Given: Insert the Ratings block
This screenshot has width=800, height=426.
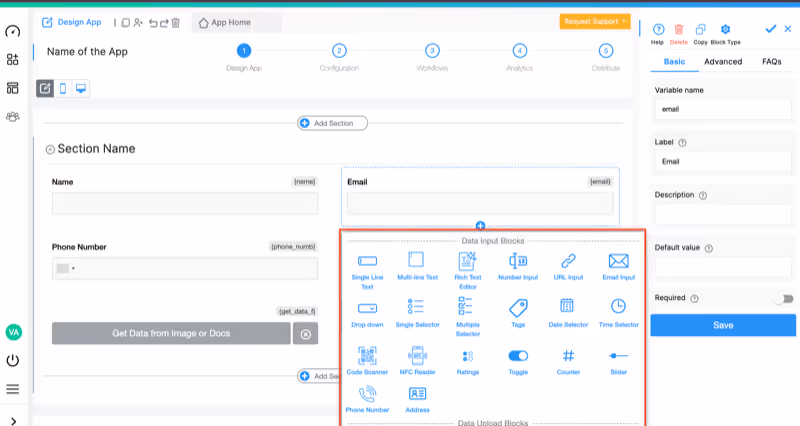Looking at the screenshot, I should point(467,362).
